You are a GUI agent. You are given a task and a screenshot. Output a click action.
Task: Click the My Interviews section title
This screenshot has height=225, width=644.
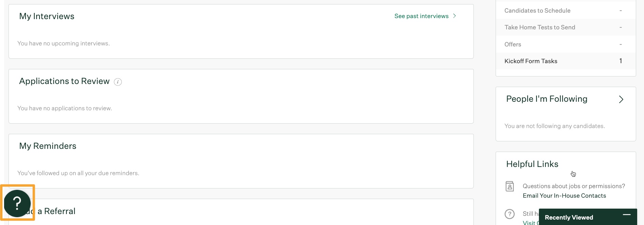click(x=47, y=16)
